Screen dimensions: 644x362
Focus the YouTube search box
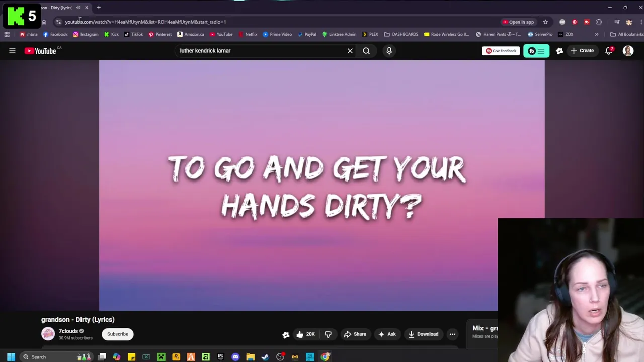click(x=262, y=51)
